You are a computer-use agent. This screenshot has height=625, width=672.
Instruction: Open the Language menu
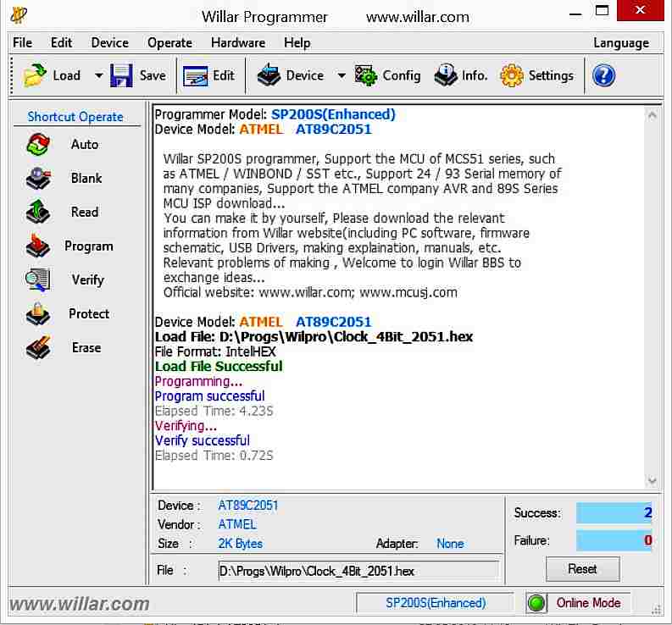coord(621,43)
